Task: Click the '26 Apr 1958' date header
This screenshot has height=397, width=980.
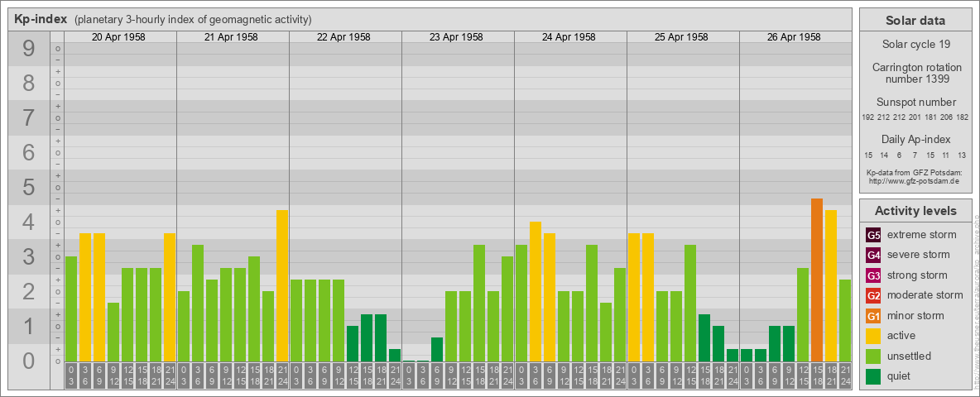Action: click(x=793, y=37)
